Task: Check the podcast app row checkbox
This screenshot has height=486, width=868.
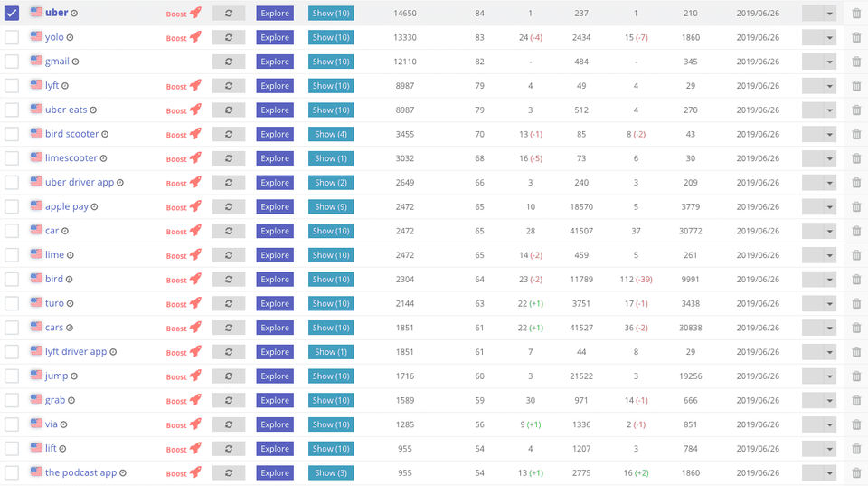Action: coord(12,472)
